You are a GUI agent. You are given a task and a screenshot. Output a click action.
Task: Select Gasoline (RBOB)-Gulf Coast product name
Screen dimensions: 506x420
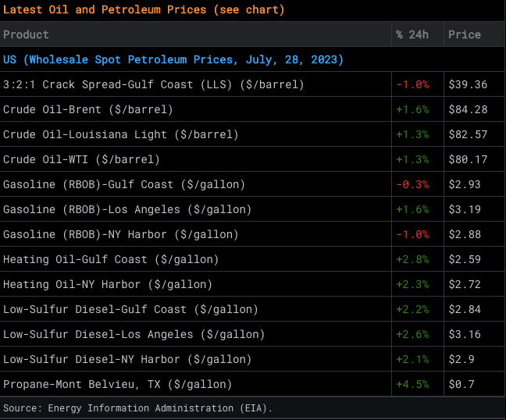[124, 184]
